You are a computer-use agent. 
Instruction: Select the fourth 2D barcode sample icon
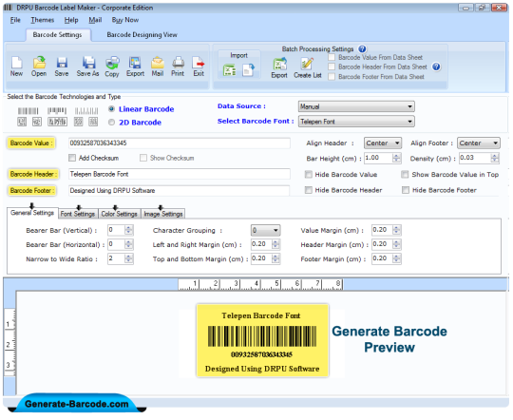[78, 123]
